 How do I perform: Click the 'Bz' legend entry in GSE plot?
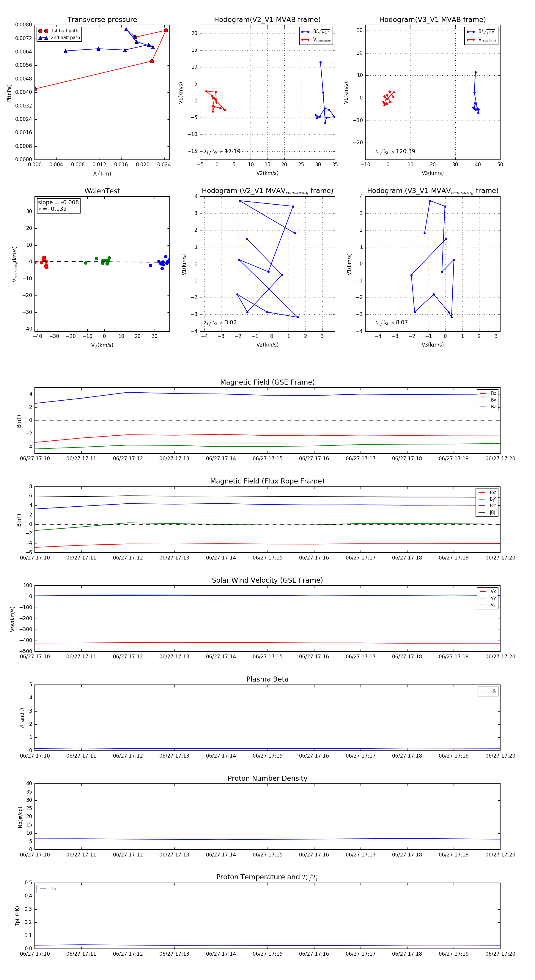pyautogui.click(x=488, y=407)
